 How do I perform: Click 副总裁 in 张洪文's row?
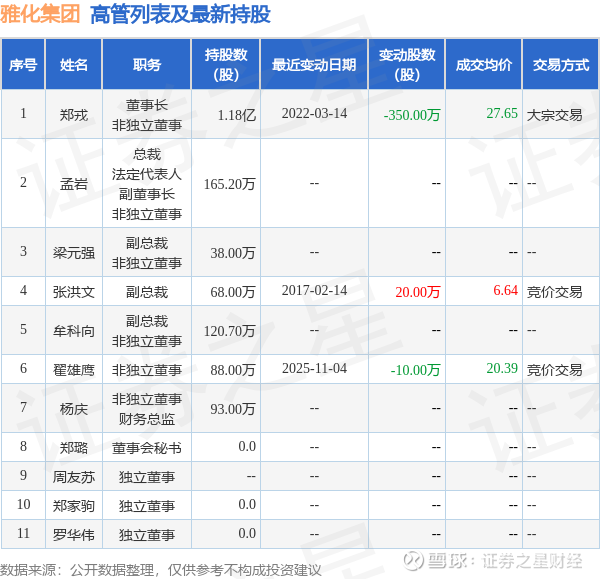point(147,292)
